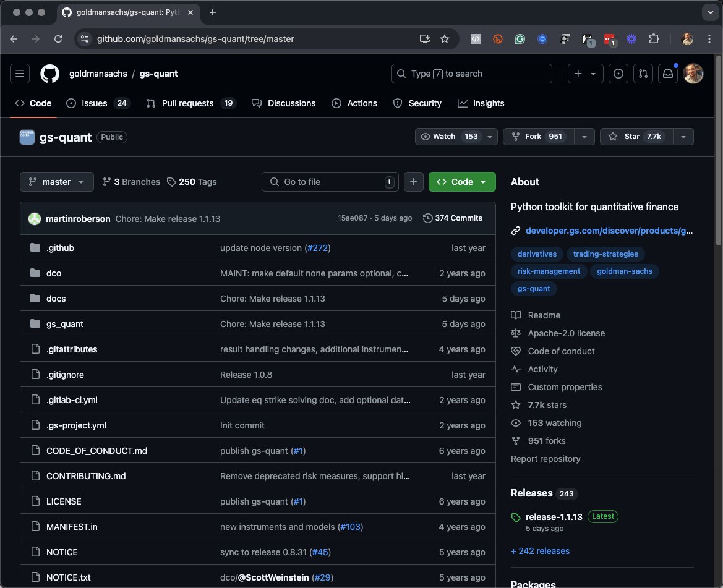Screen dimensions: 723x588
Task: Expand the green Code dropdown
Action: [462, 182]
